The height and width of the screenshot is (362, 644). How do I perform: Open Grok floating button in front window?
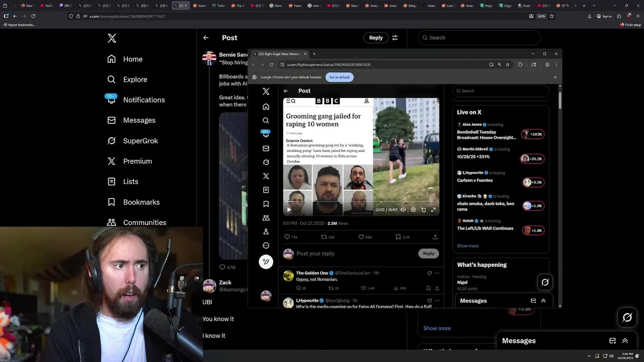(545, 282)
